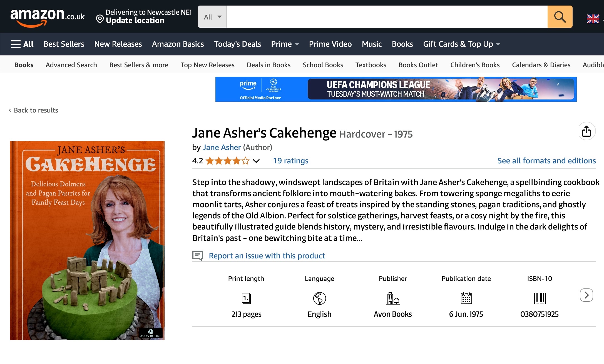
Task: Click the barcode ISBN-10 icon
Action: [x=540, y=298]
